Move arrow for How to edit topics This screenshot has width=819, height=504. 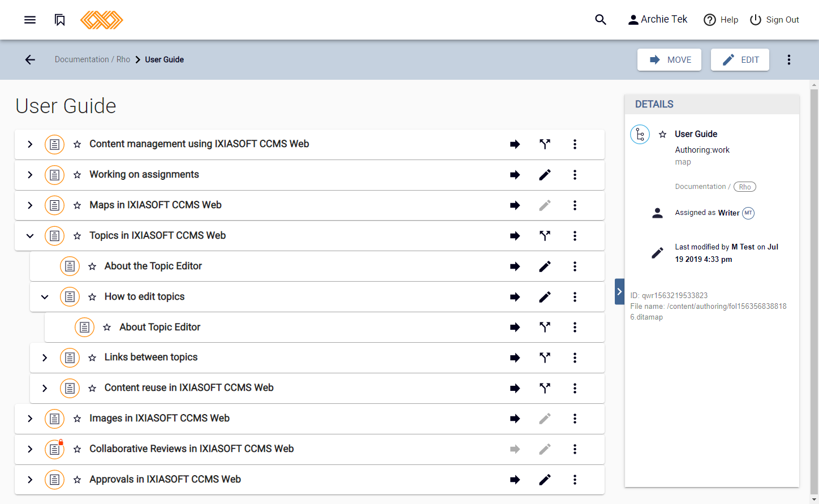point(515,297)
